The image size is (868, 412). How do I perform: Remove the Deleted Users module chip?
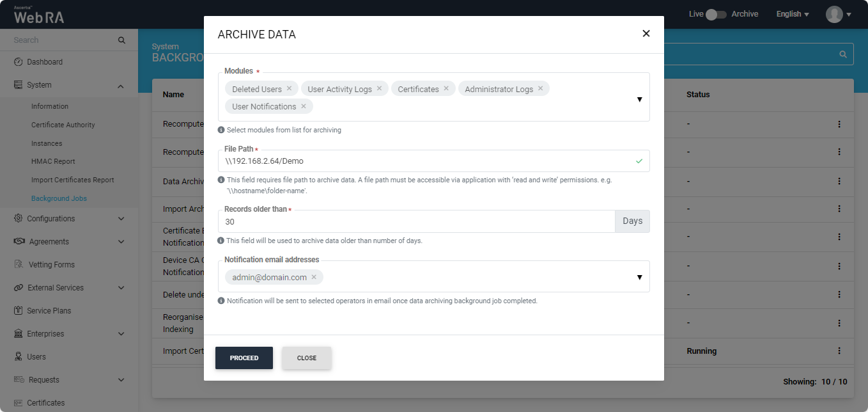coord(289,89)
